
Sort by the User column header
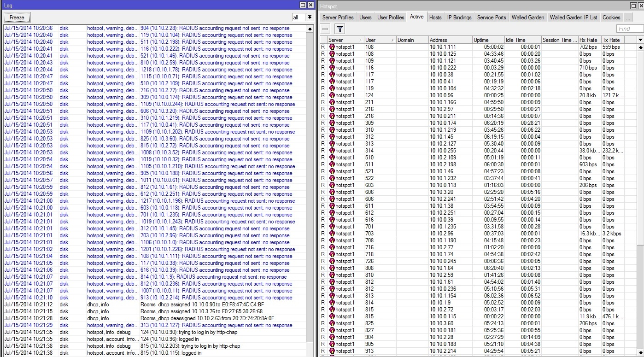coord(380,40)
